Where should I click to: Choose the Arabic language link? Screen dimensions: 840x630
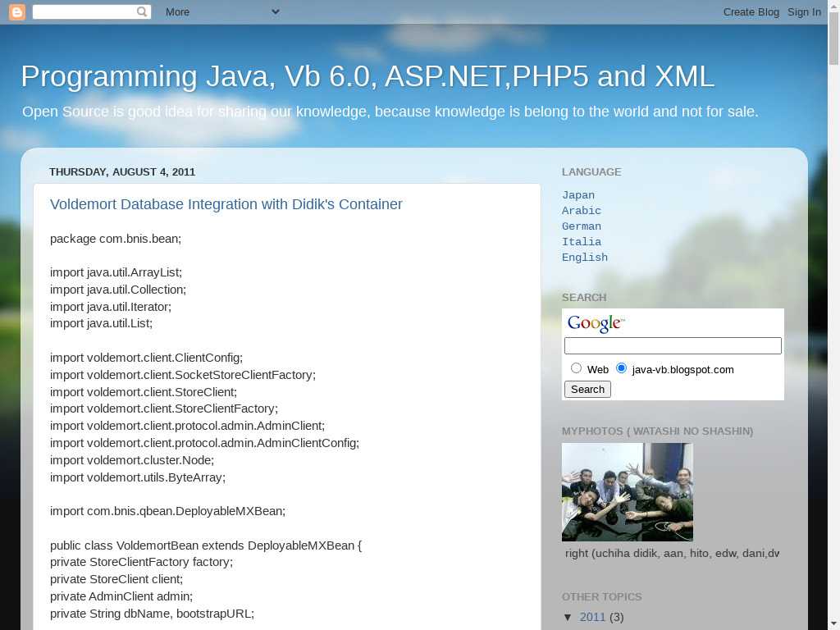(582, 211)
